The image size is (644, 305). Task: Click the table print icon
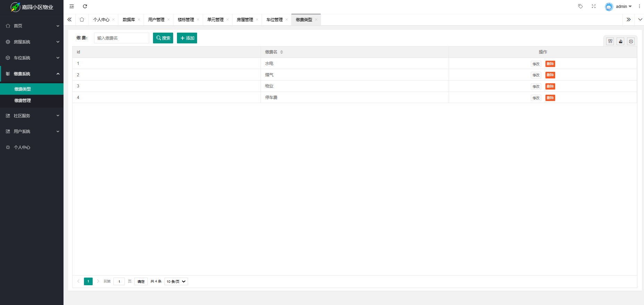631,41
